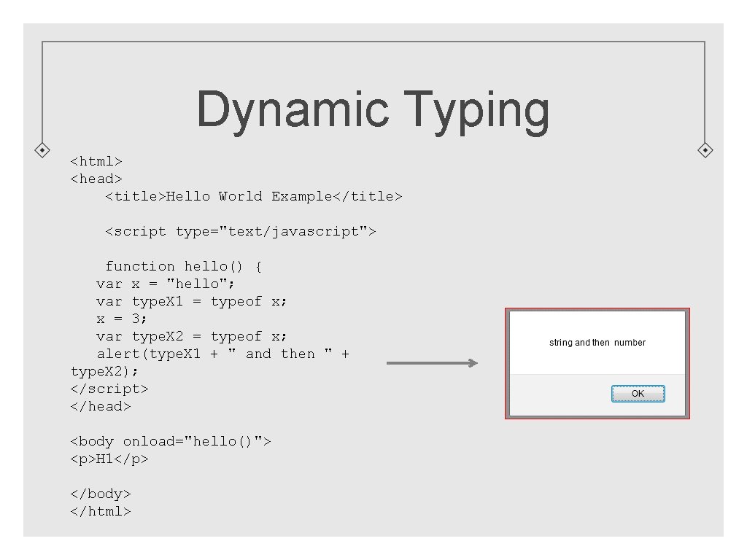
Task: Click the '</body>' closing tag
Action: (x=101, y=494)
